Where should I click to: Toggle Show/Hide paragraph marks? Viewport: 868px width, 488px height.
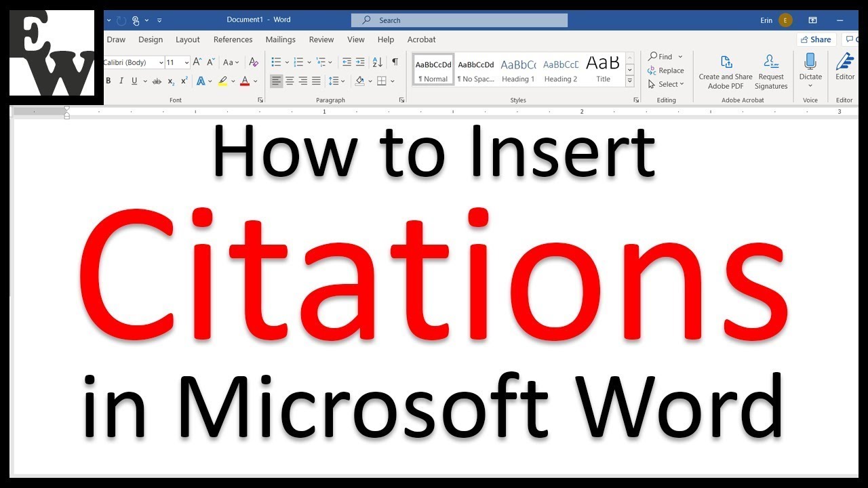pyautogui.click(x=395, y=62)
